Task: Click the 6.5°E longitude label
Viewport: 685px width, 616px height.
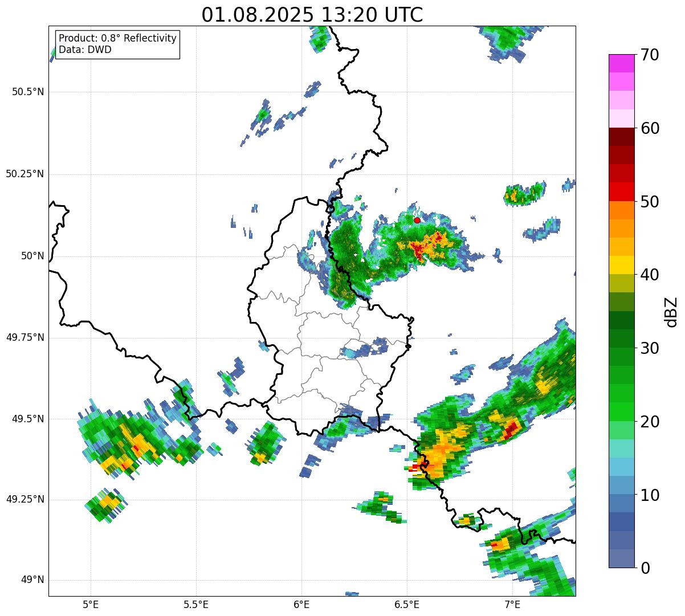Action: pyautogui.click(x=407, y=605)
